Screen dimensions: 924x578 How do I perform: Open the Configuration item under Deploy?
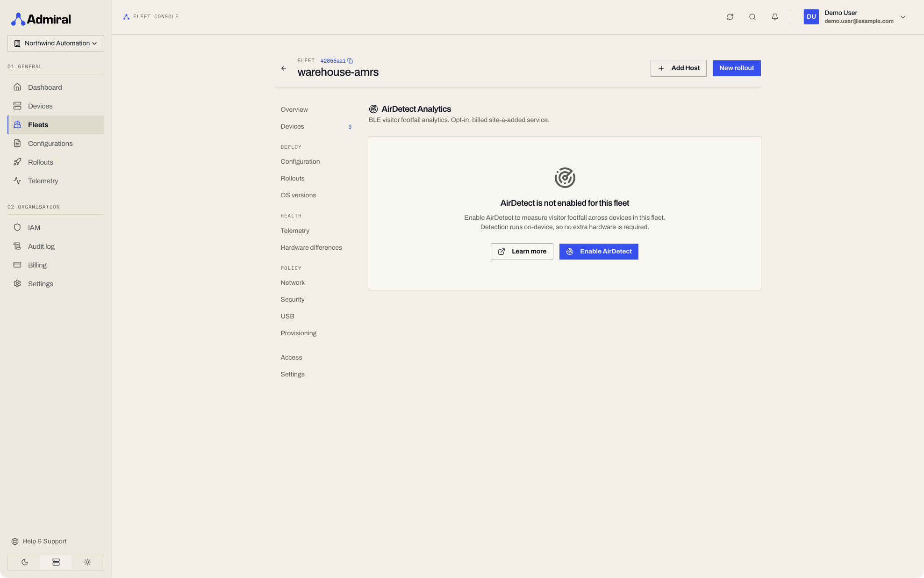pos(316,162)
